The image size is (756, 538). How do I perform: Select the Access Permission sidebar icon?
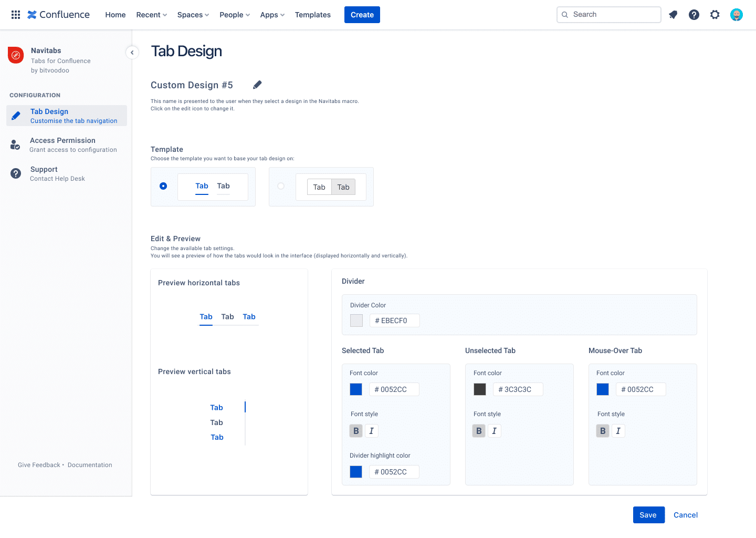16,144
